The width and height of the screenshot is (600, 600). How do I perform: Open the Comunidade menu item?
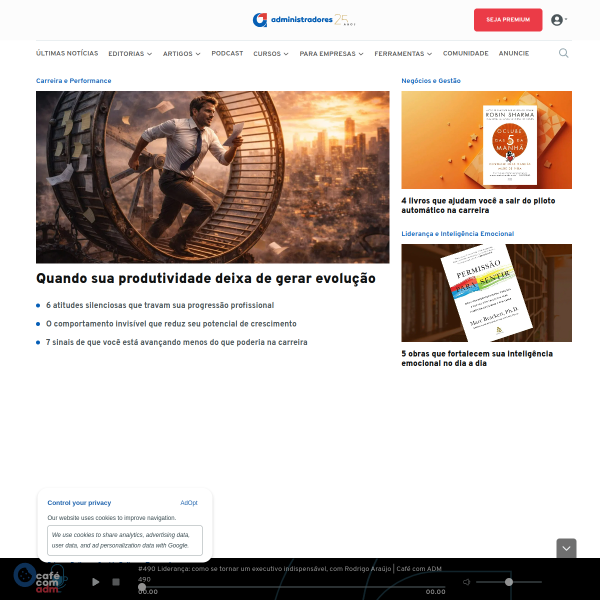466,53
